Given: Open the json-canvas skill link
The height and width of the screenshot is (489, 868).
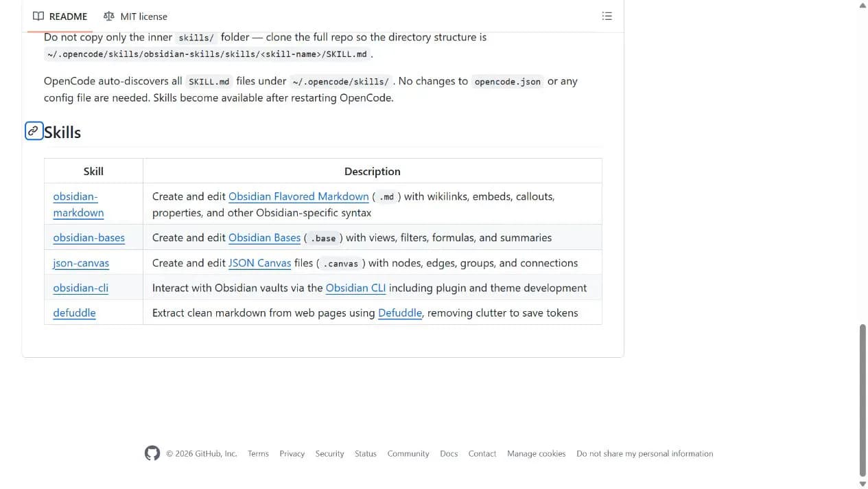Looking at the screenshot, I should click(81, 263).
